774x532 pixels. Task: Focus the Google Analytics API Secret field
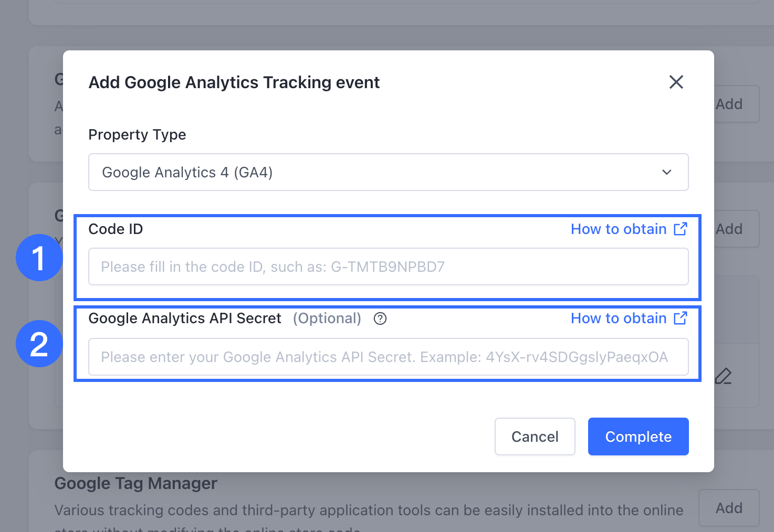pos(388,357)
